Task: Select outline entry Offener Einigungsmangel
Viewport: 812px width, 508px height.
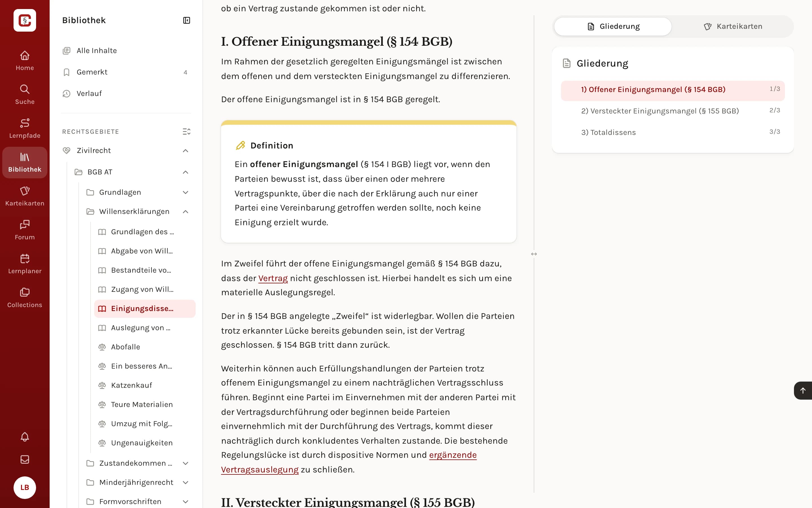Action: [673, 90]
